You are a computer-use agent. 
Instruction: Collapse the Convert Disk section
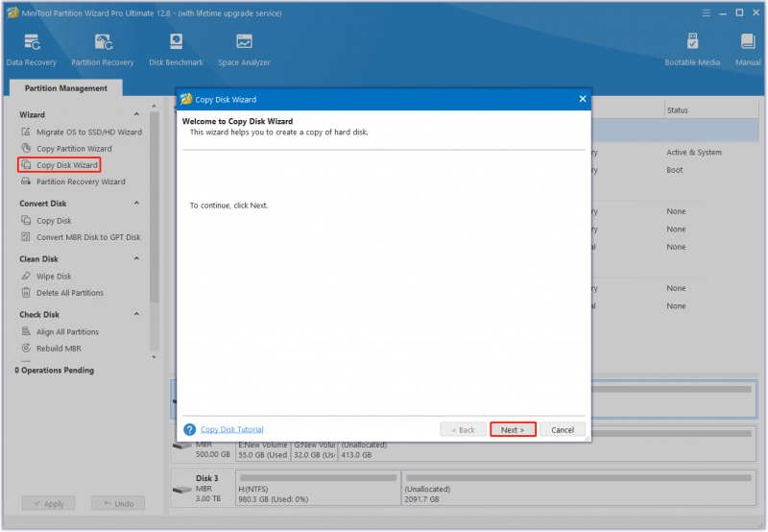(136, 203)
